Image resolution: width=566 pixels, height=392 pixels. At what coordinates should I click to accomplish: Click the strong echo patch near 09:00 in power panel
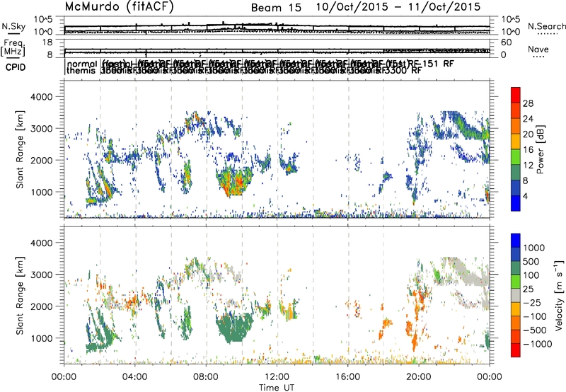click(x=234, y=180)
